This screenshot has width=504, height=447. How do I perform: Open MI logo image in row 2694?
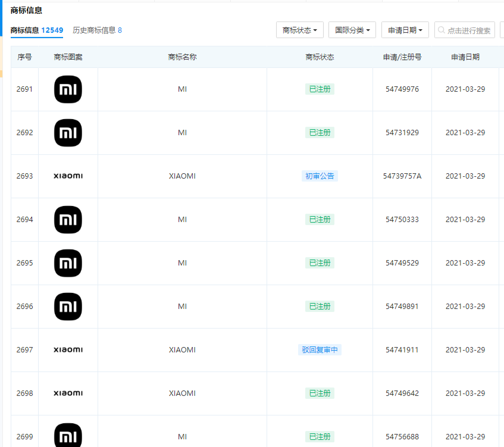[68, 220]
